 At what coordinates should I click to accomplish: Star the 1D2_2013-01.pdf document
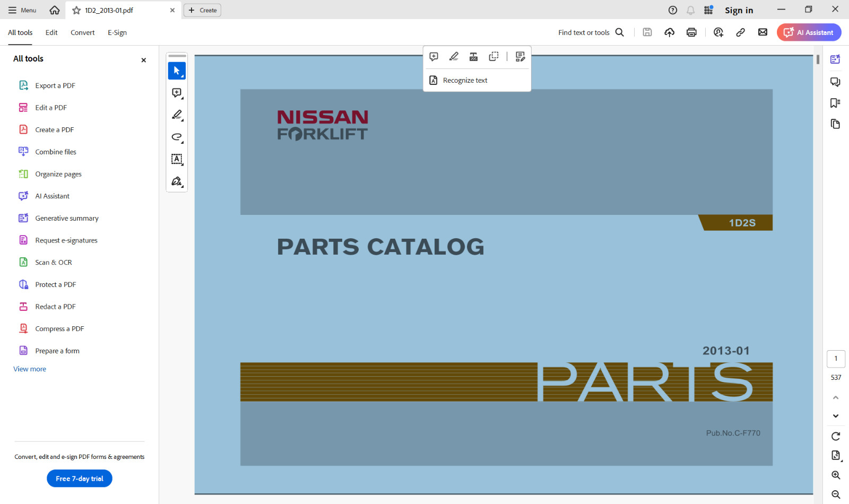coord(76,10)
